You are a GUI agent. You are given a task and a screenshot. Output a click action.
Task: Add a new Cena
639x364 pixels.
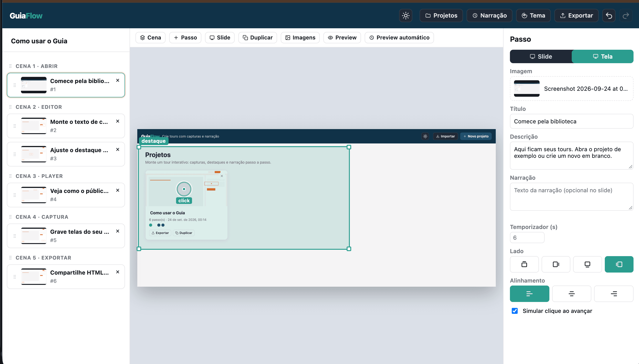point(150,37)
